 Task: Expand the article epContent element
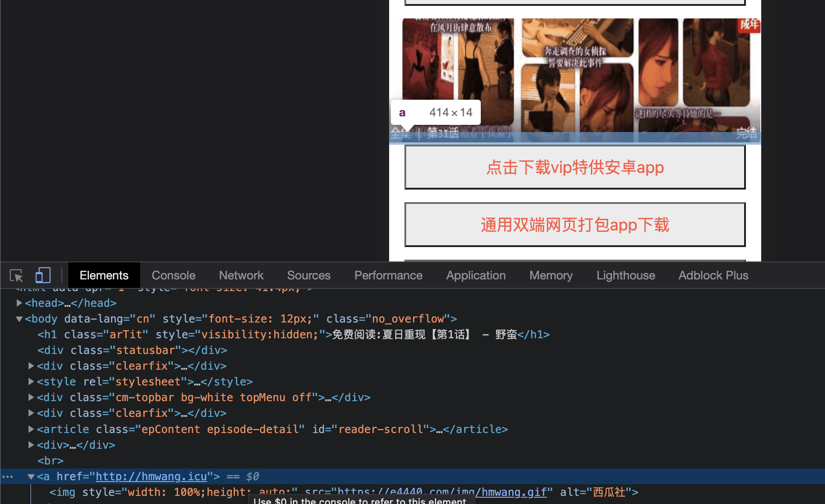31,429
